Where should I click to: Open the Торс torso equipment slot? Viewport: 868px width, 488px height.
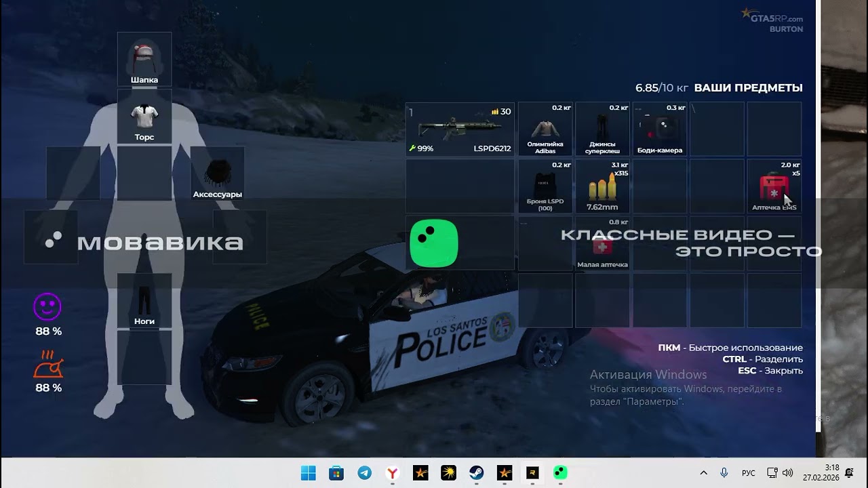[x=144, y=116]
